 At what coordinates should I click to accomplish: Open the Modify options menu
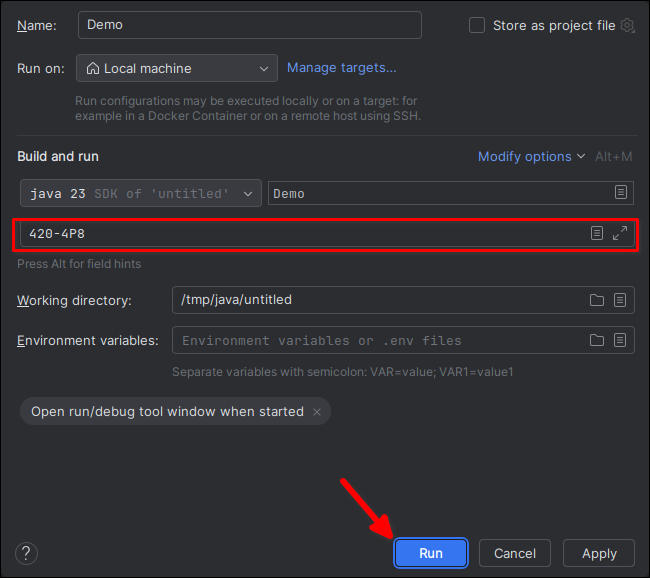pyautogui.click(x=531, y=156)
